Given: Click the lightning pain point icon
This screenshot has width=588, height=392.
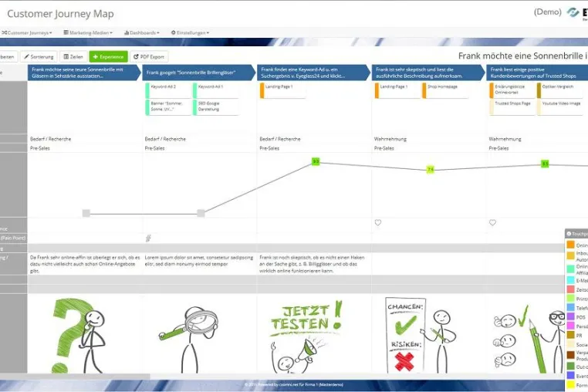Looking at the screenshot, I should point(148,238).
